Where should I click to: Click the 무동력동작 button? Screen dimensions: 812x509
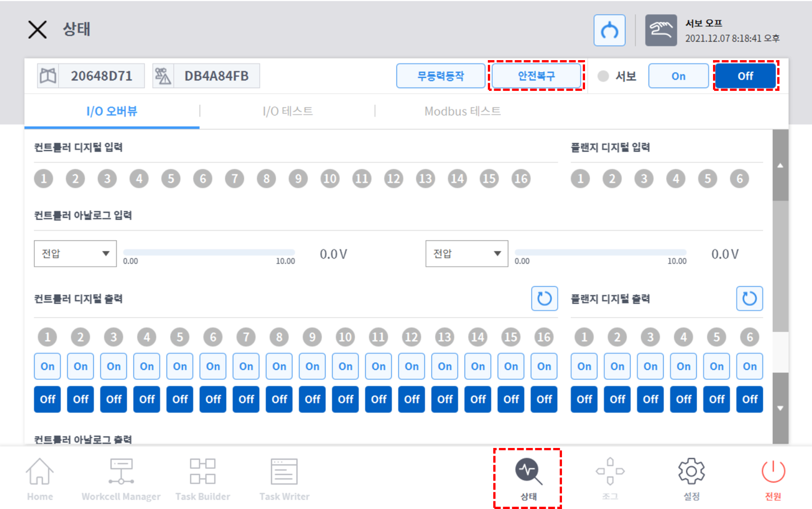(x=440, y=76)
